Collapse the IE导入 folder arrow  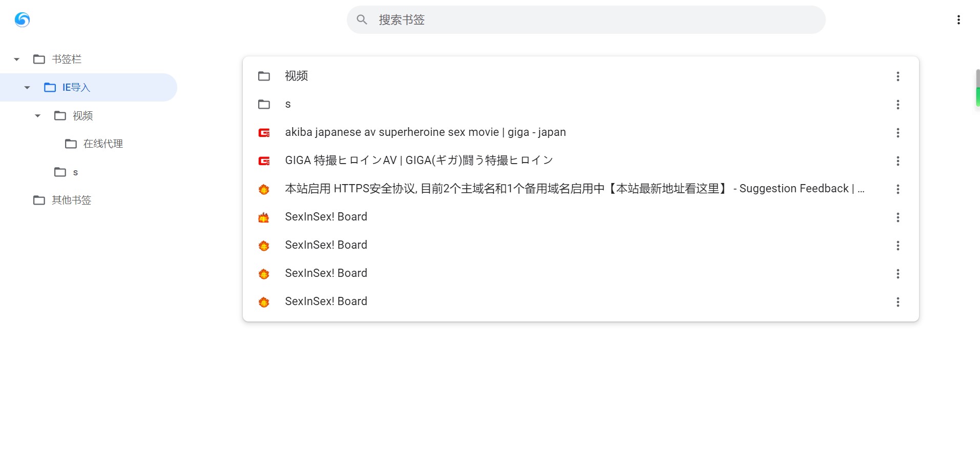tap(27, 88)
